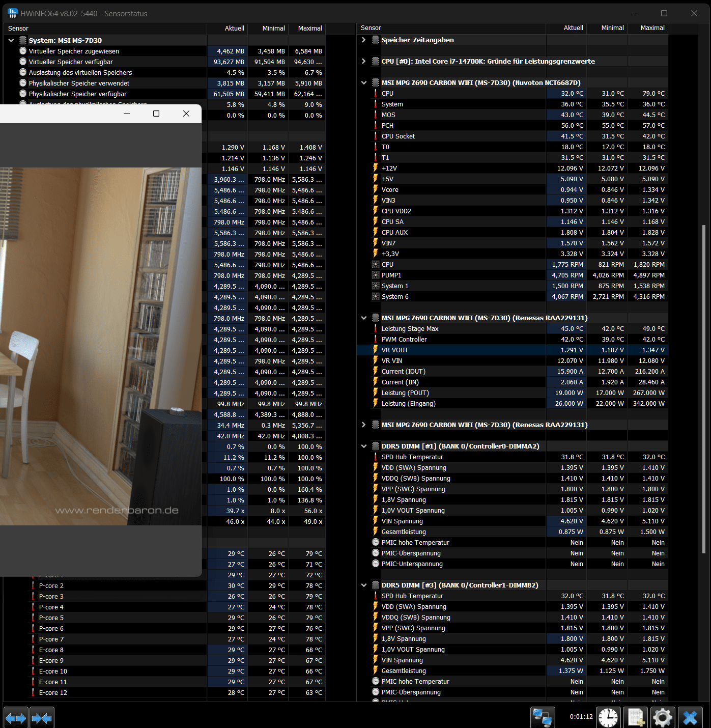711x728 pixels.
Task: Select the Current (IIN) row
Action: pyautogui.click(x=513, y=382)
